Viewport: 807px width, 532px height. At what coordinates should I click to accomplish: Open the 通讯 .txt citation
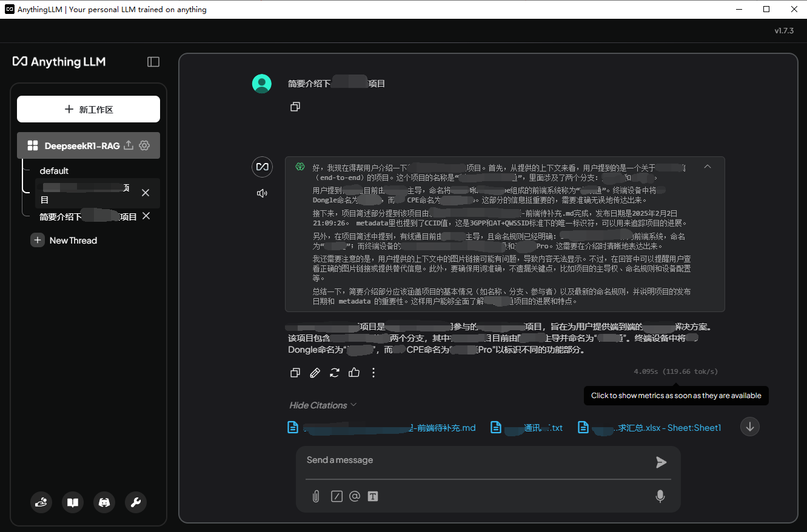point(526,427)
